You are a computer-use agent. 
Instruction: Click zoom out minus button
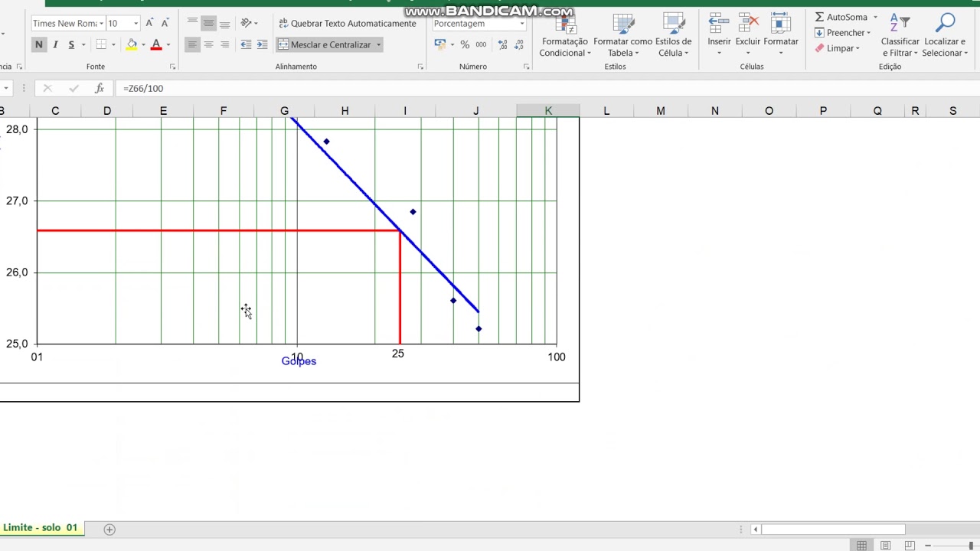929,546
